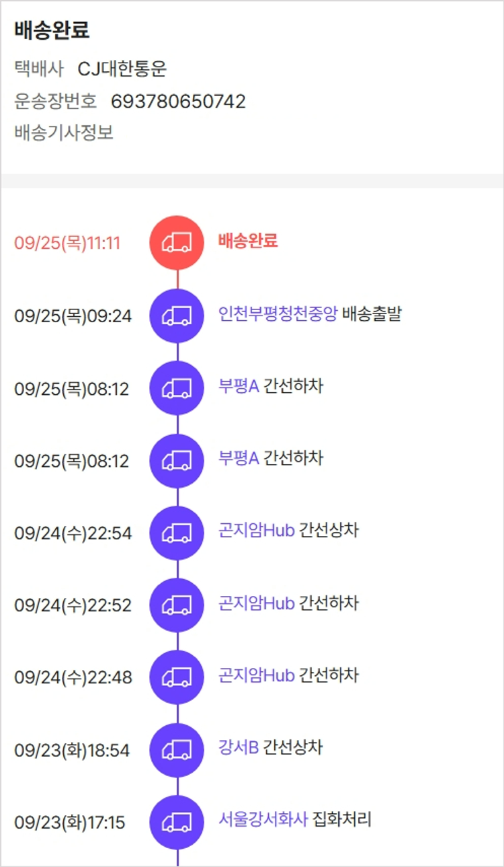Open the 곤지암Hub link in the 22:48 row
504x867 pixels.
pyautogui.click(x=257, y=675)
